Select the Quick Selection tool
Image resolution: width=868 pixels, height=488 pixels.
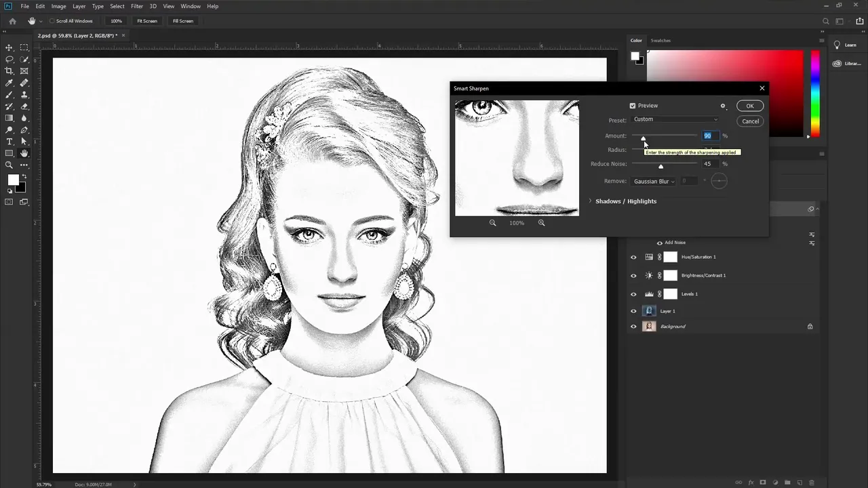[24, 60]
